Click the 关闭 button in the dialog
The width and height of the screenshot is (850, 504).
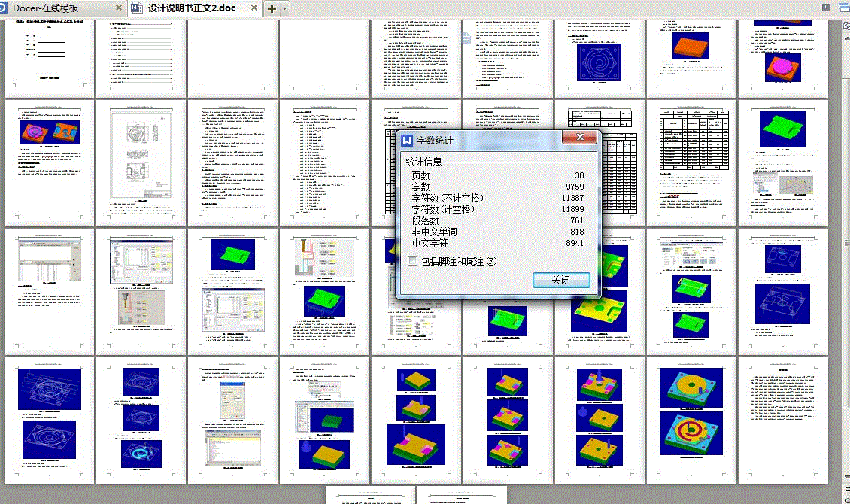click(x=561, y=280)
